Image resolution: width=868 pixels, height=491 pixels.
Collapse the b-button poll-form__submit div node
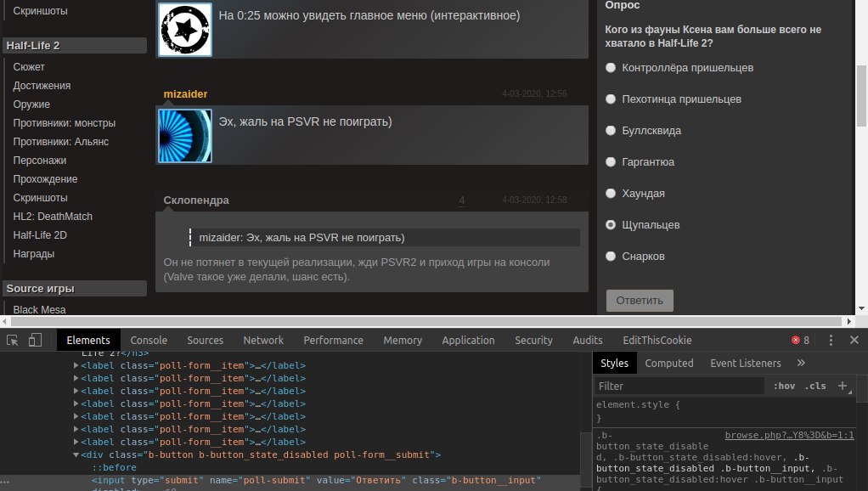tap(76, 454)
